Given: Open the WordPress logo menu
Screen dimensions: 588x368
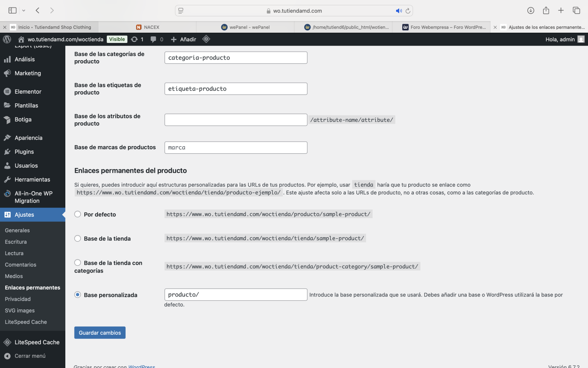Looking at the screenshot, I should click(7, 39).
